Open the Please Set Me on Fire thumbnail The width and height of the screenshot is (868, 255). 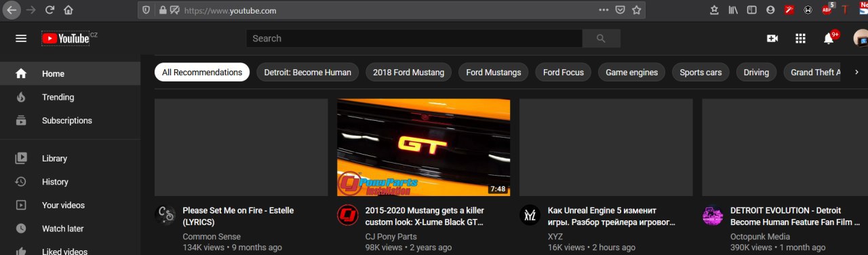coord(241,147)
